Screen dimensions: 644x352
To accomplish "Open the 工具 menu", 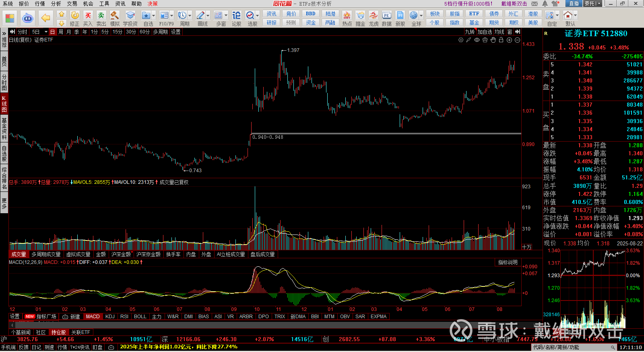I will coord(104,4).
